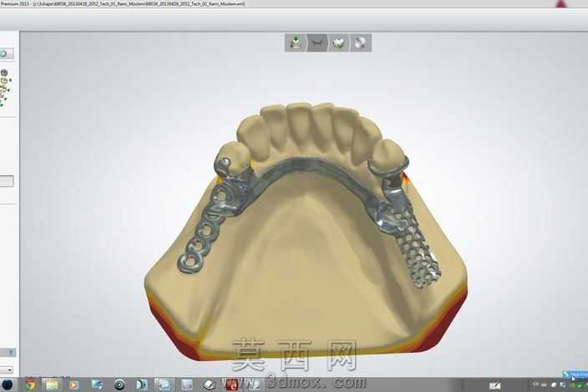Click the round teal button in left panel
Screen dimensions: 588x392
[3, 53]
